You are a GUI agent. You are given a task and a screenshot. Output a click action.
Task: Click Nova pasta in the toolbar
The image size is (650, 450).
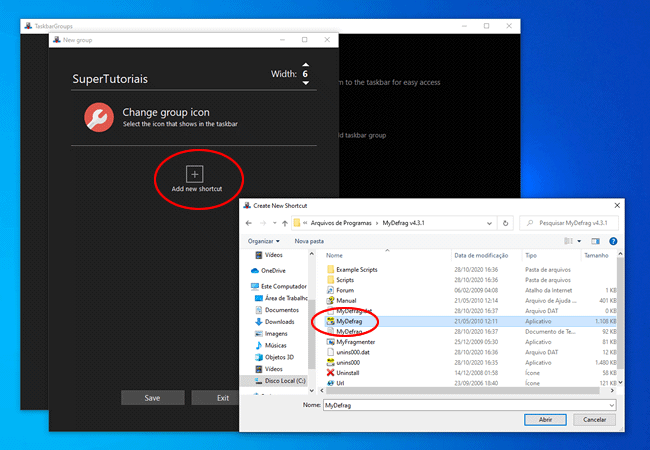(x=309, y=241)
